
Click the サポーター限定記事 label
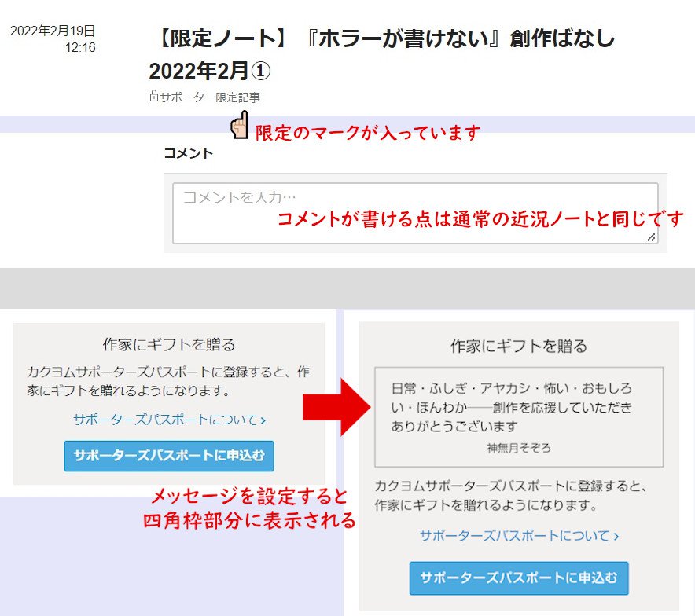209,97
